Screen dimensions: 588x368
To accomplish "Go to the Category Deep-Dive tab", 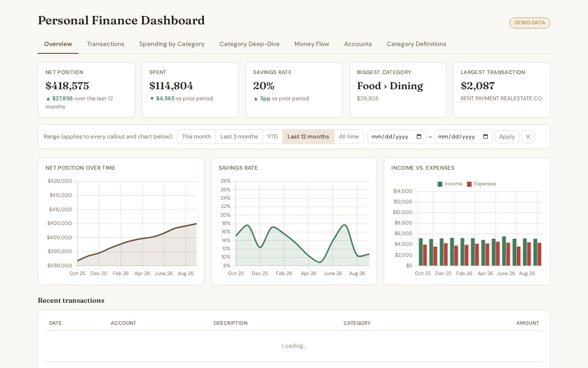I will (249, 44).
